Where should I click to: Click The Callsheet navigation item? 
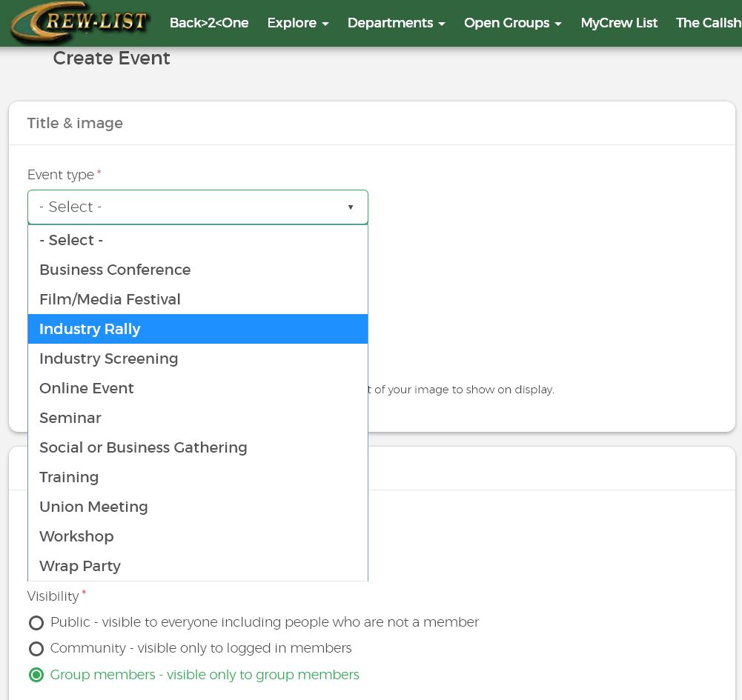pyautogui.click(x=709, y=23)
